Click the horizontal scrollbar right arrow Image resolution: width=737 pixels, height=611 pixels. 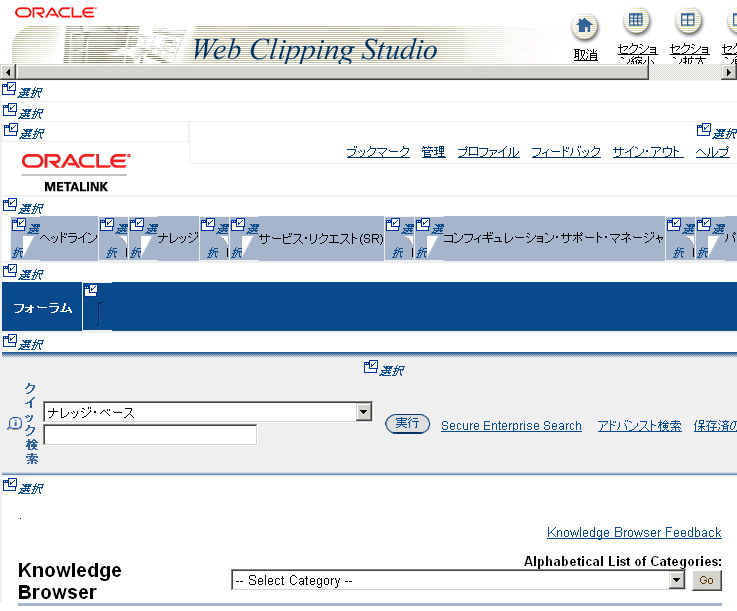click(x=729, y=72)
